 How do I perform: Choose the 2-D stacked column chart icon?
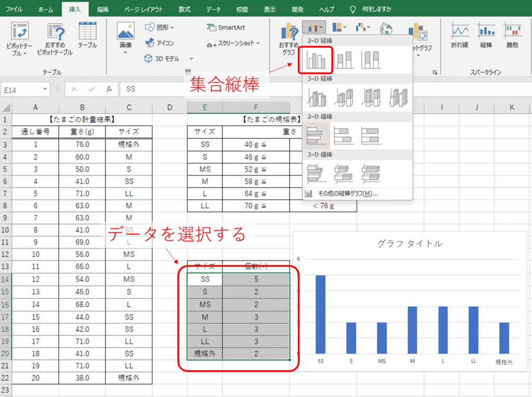tap(344, 60)
